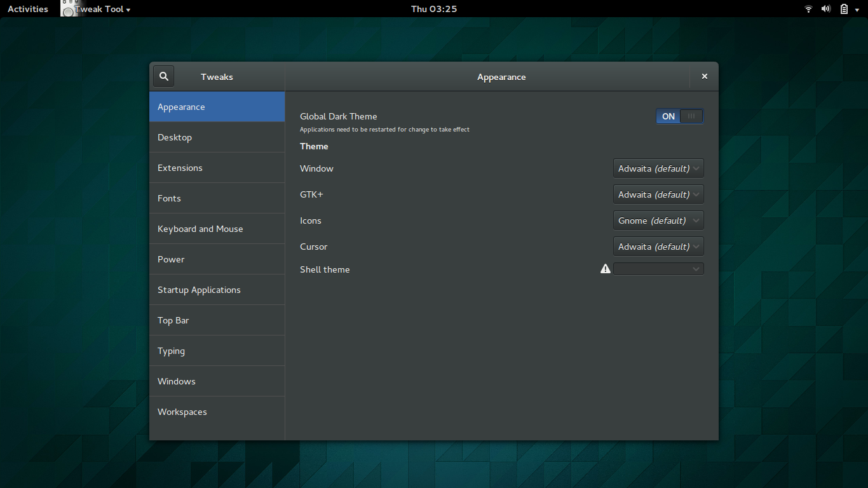Image resolution: width=868 pixels, height=488 pixels.
Task: Select the Desktop category
Action: click(x=217, y=137)
